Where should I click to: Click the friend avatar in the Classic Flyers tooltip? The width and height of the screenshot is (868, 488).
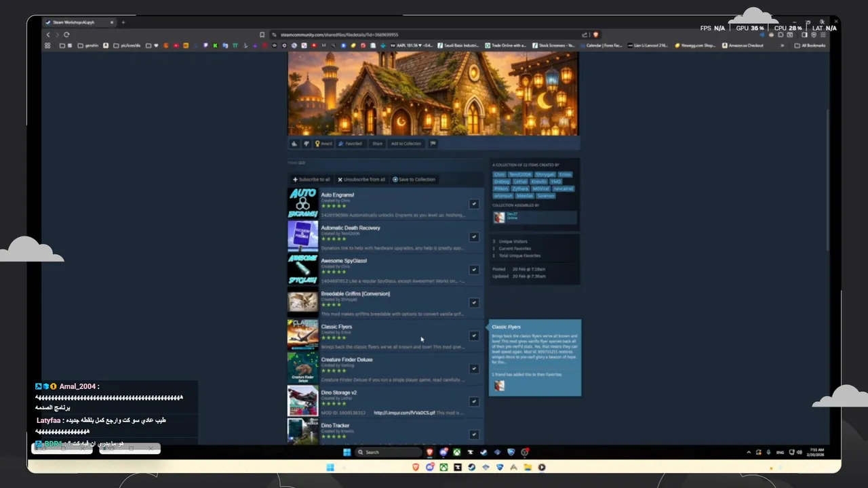[x=499, y=386]
